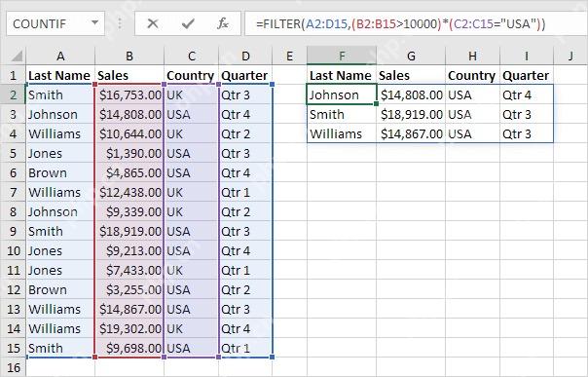Select $18,919.00 in column G
Image resolution: width=588 pixels, height=377 pixels.
(x=411, y=114)
